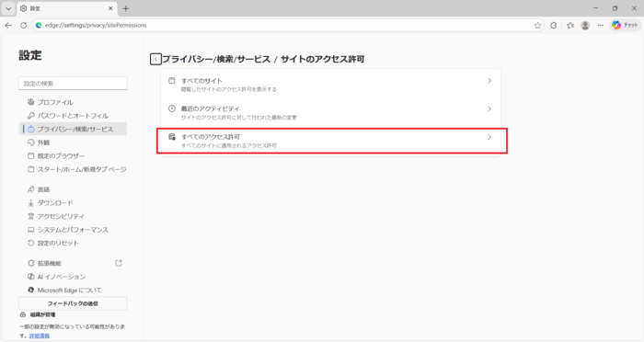Open アクセシビリティ settings section

coord(73,216)
